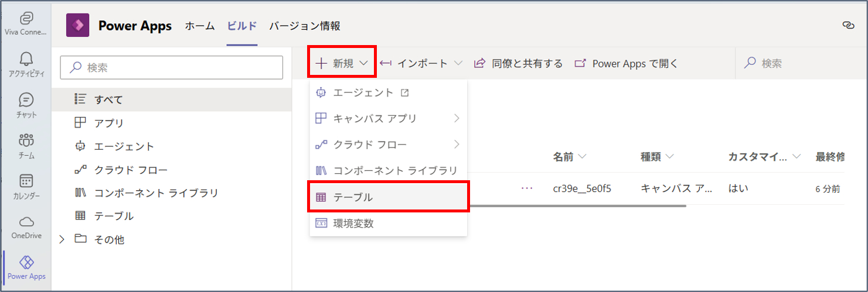Click the はい cell in the row
868x292 pixels.
point(738,188)
